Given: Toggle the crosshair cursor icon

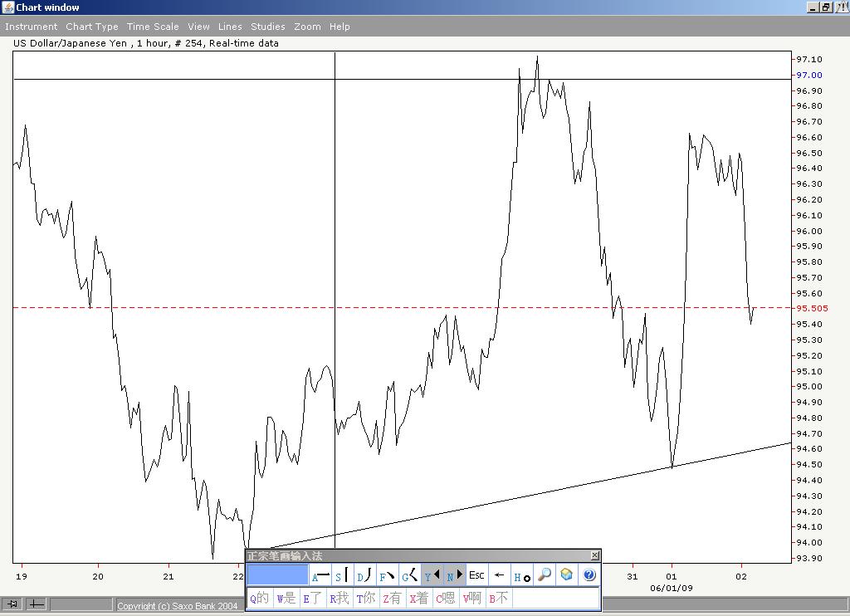Looking at the screenshot, I should [36, 604].
